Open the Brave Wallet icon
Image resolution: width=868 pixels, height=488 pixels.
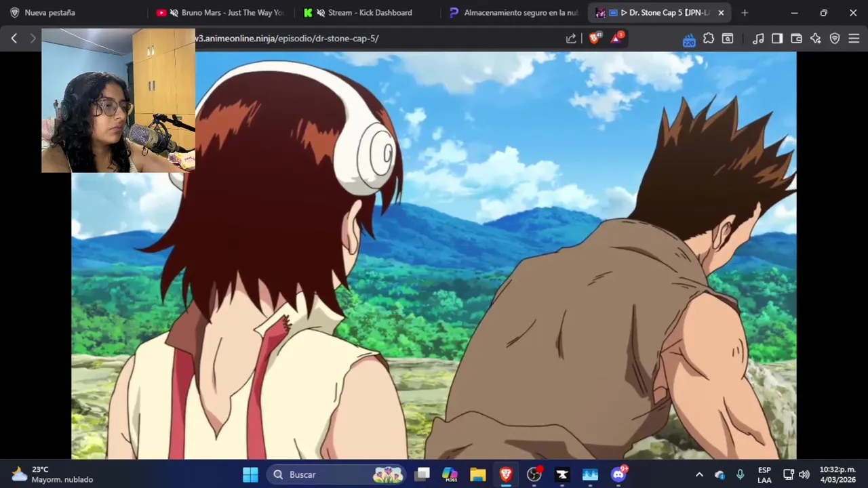coord(797,39)
